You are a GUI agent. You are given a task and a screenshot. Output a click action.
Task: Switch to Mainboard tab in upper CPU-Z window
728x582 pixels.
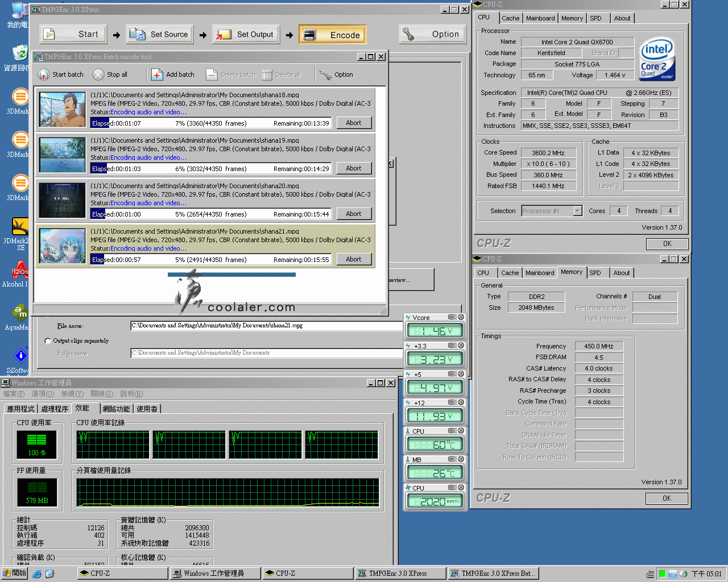[540, 18]
